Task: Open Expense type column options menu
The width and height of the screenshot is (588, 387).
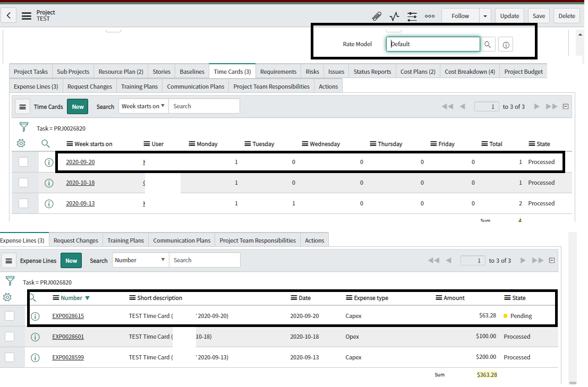Action: [349, 298]
